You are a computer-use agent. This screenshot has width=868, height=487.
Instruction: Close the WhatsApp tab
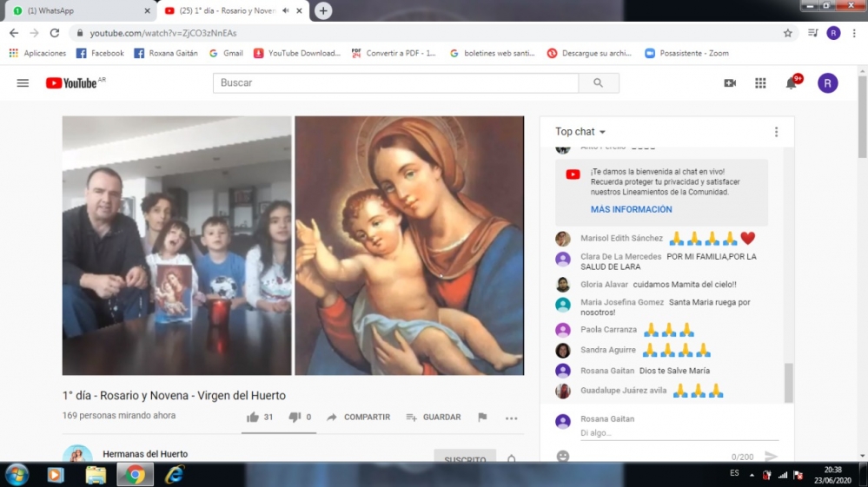click(x=147, y=10)
